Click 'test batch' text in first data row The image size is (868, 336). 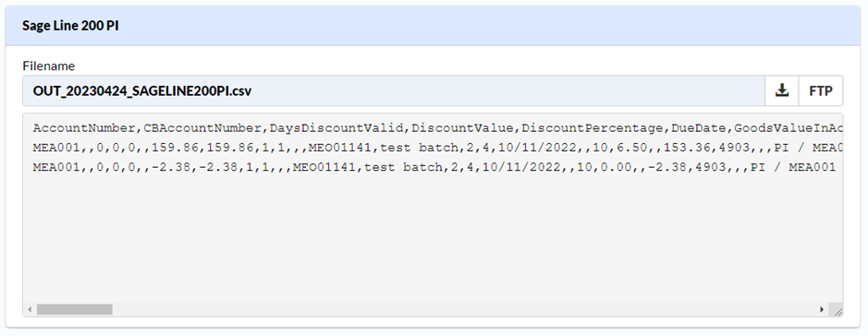(x=419, y=148)
